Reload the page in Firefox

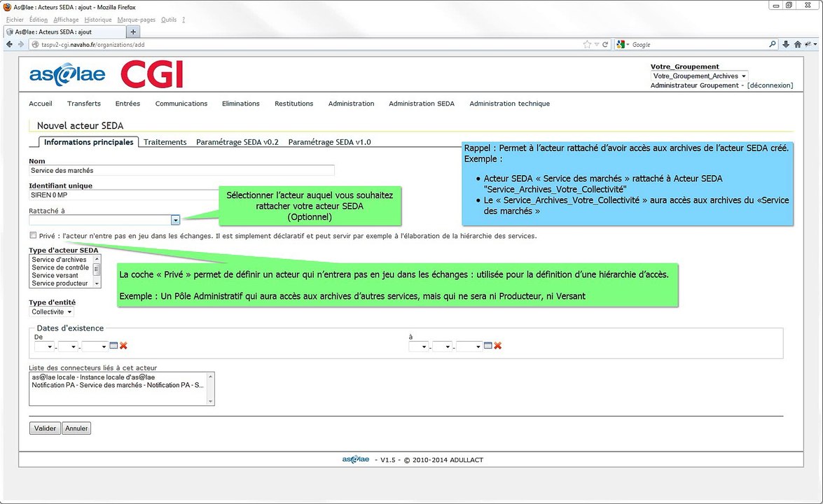point(605,45)
